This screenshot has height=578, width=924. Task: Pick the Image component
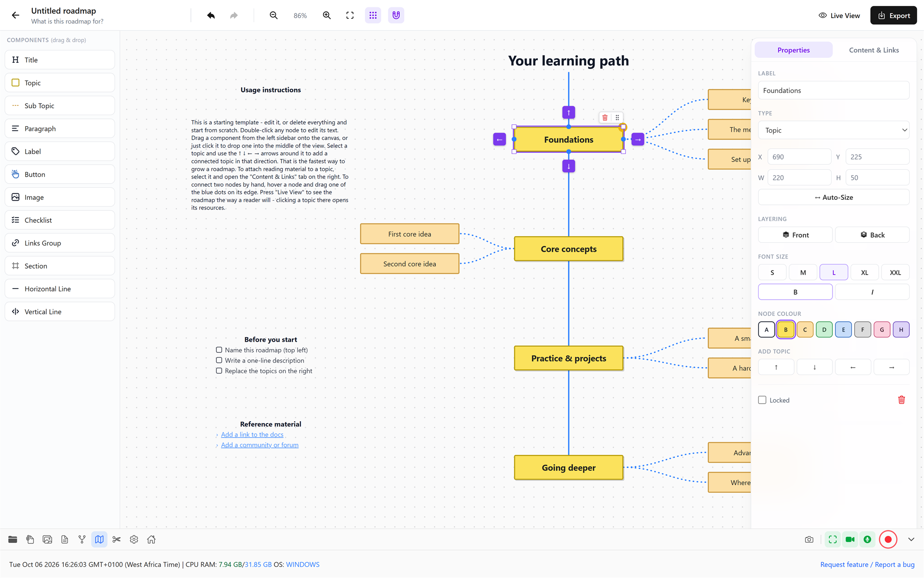[x=60, y=197]
